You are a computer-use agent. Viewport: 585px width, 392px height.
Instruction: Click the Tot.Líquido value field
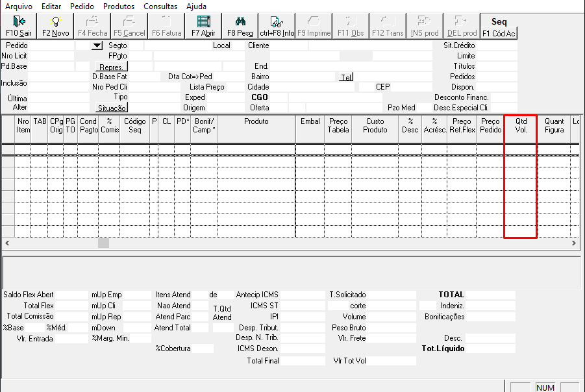click(491, 349)
